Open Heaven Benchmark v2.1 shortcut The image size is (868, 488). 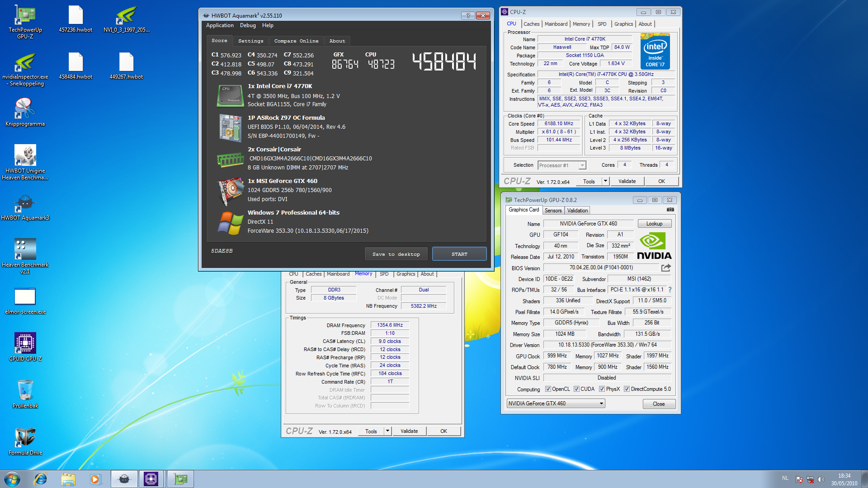click(25, 257)
